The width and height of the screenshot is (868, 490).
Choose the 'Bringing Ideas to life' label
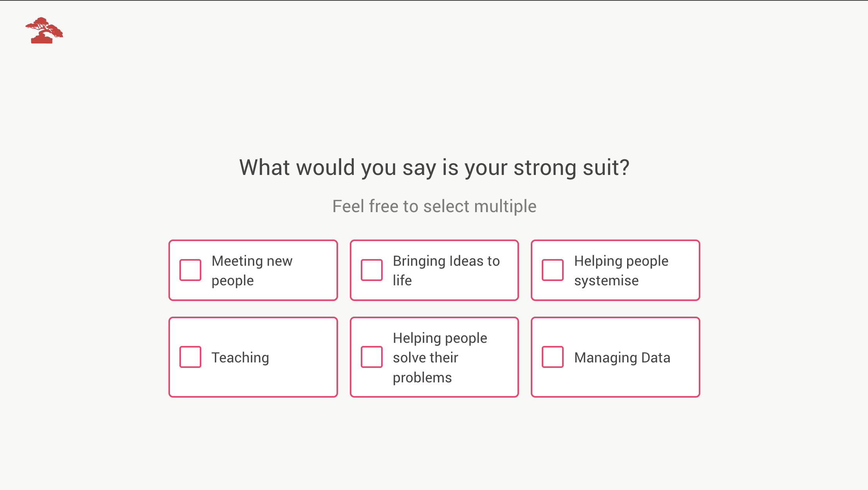[x=446, y=270]
